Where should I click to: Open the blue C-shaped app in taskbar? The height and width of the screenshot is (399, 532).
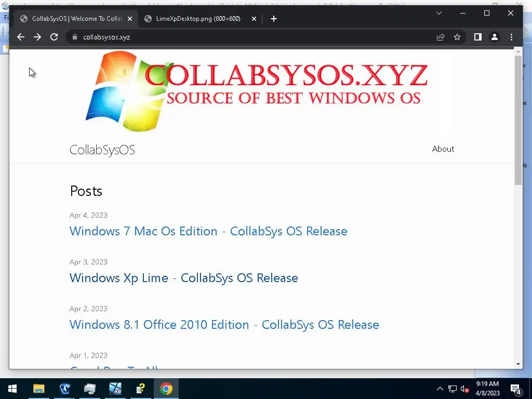click(x=64, y=389)
